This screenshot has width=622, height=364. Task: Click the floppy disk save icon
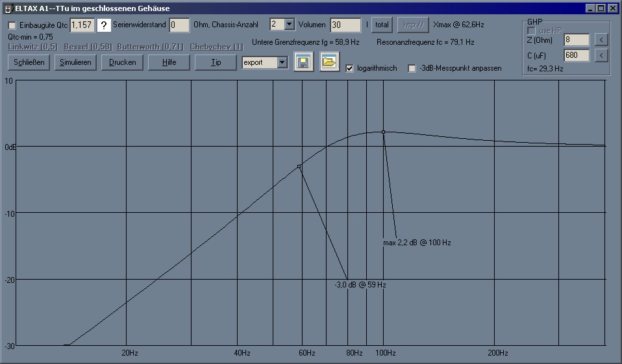(x=303, y=62)
